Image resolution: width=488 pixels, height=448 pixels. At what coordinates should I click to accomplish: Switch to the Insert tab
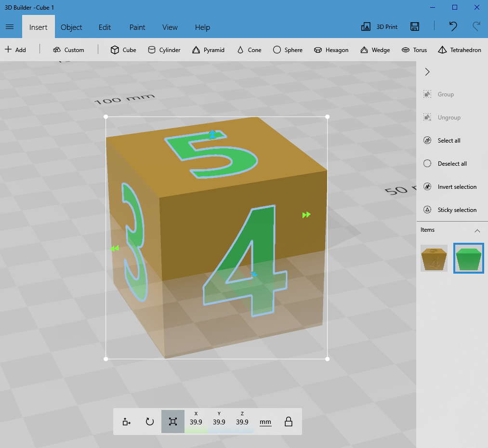pos(38,27)
